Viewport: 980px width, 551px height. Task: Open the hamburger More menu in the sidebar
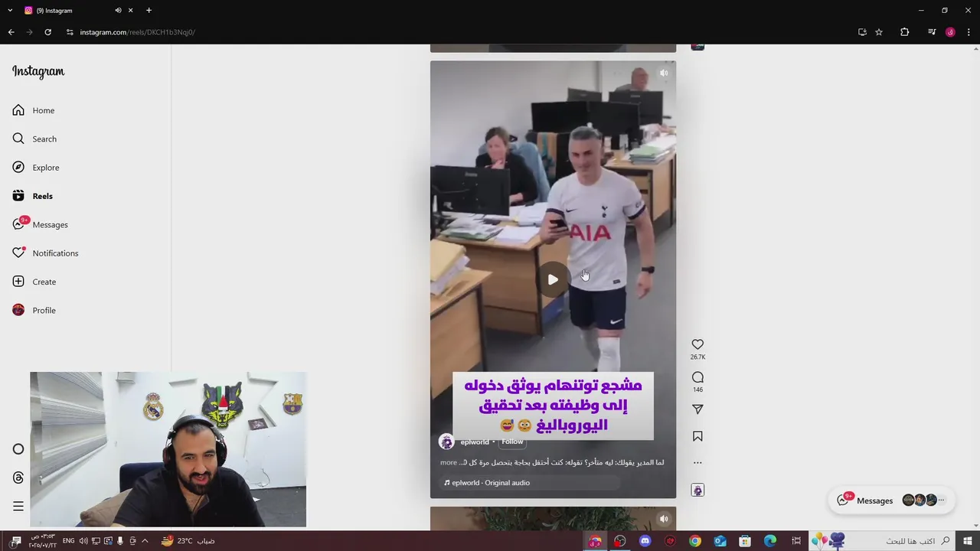[18, 506]
